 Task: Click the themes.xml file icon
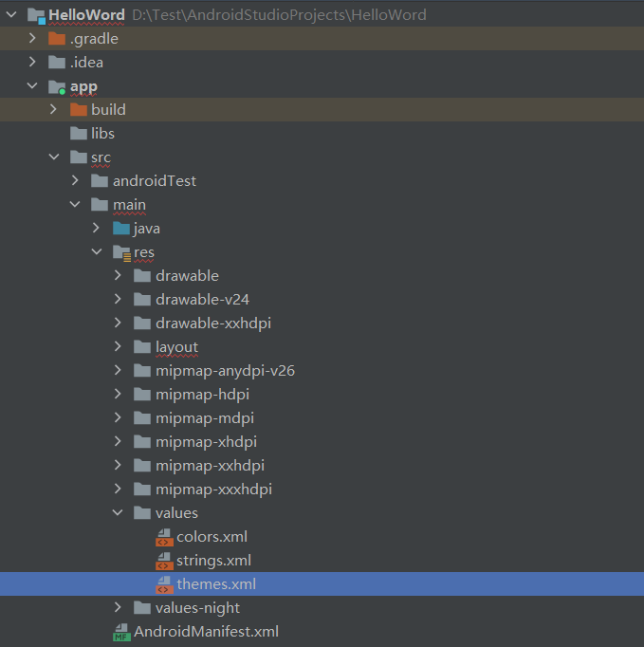click(x=164, y=584)
